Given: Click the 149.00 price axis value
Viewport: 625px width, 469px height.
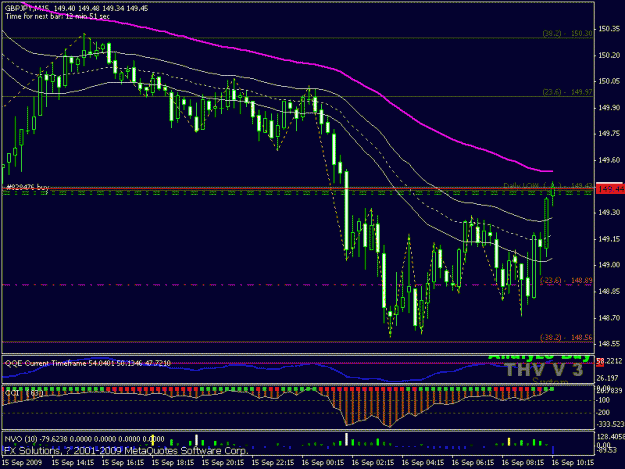Looking at the screenshot, I should 609,265.
